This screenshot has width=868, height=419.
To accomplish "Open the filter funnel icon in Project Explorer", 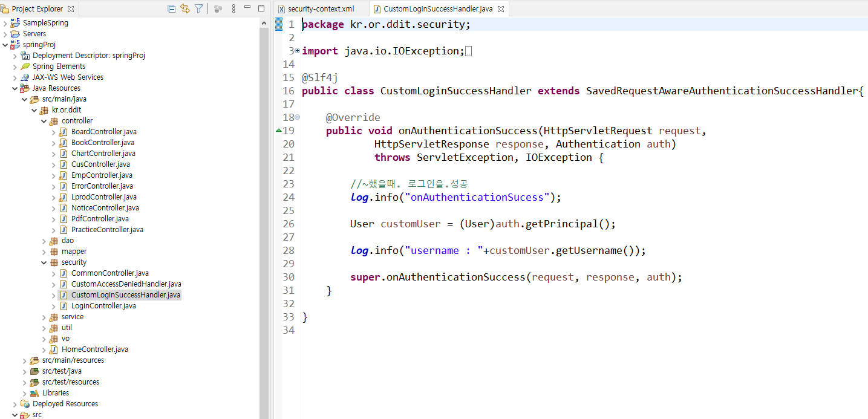I will pyautogui.click(x=198, y=8).
